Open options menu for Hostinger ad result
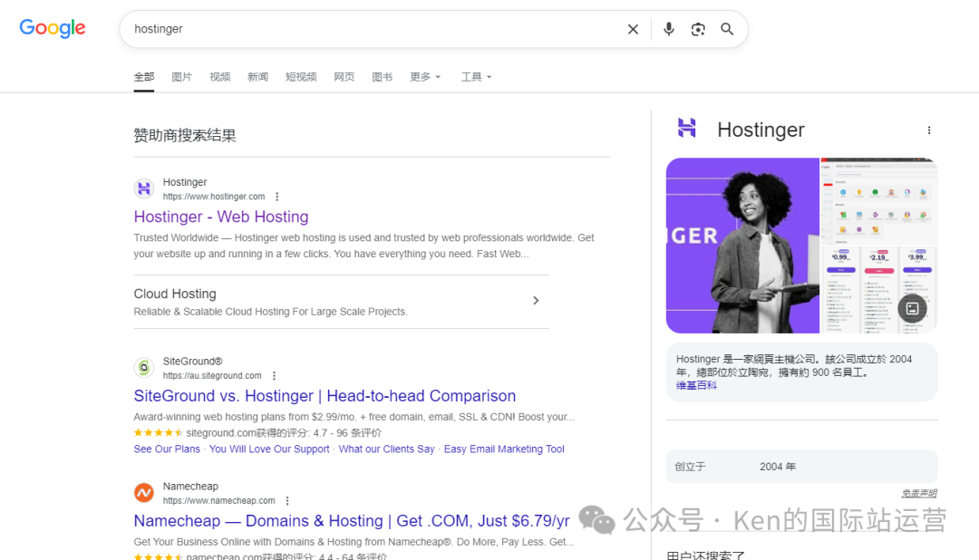Image resolution: width=979 pixels, height=560 pixels. tap(277, 197)
